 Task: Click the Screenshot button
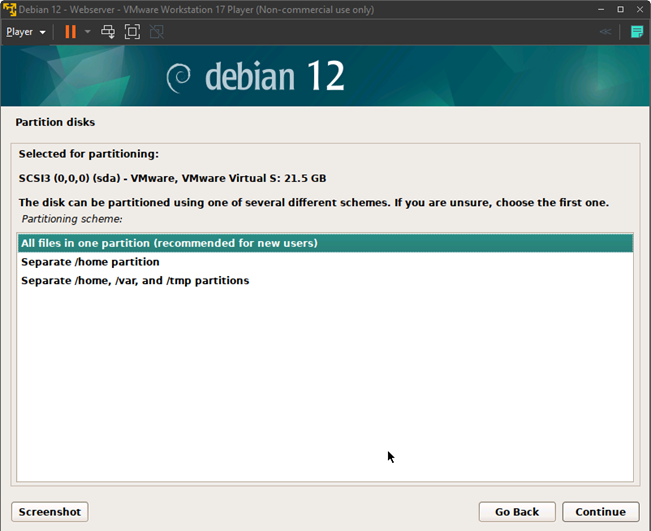pyautogui.click(x=49, y=512)
